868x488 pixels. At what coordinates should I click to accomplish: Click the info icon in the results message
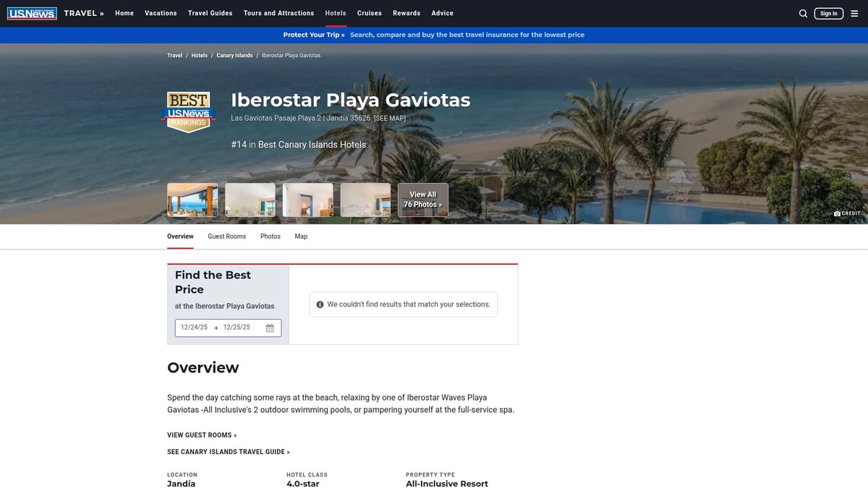[x=320, y=304]
